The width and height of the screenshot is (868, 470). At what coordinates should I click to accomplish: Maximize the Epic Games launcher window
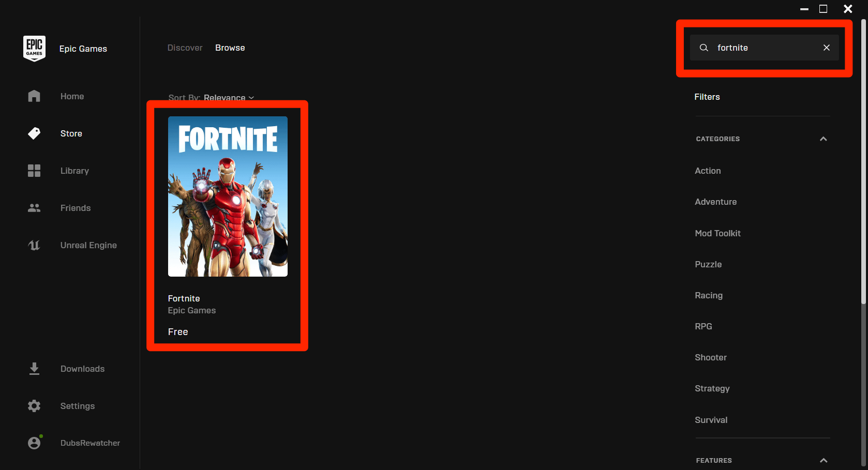click(x=824, y=9)
